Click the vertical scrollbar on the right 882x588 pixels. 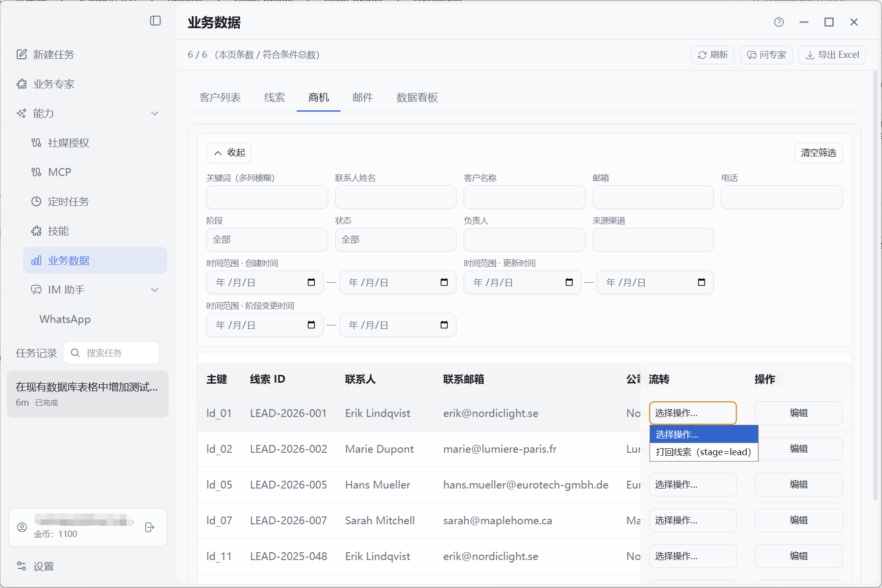[876, 286]
